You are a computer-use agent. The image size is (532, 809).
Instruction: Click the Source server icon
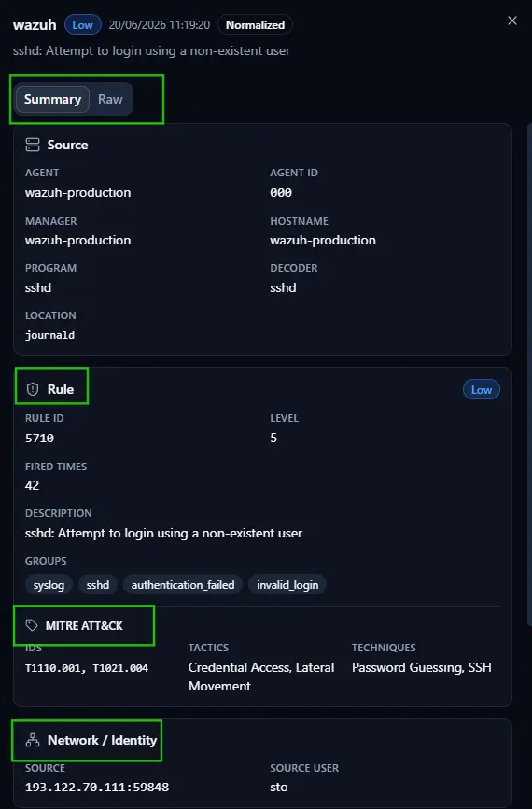pyautogui.click(x=33, y=145)
